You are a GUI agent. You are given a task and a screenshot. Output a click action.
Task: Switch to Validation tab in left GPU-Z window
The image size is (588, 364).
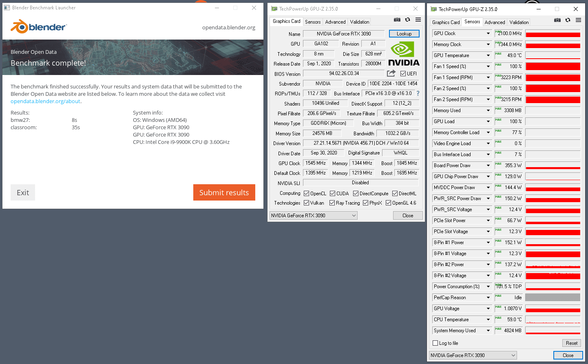coord(359,22)
